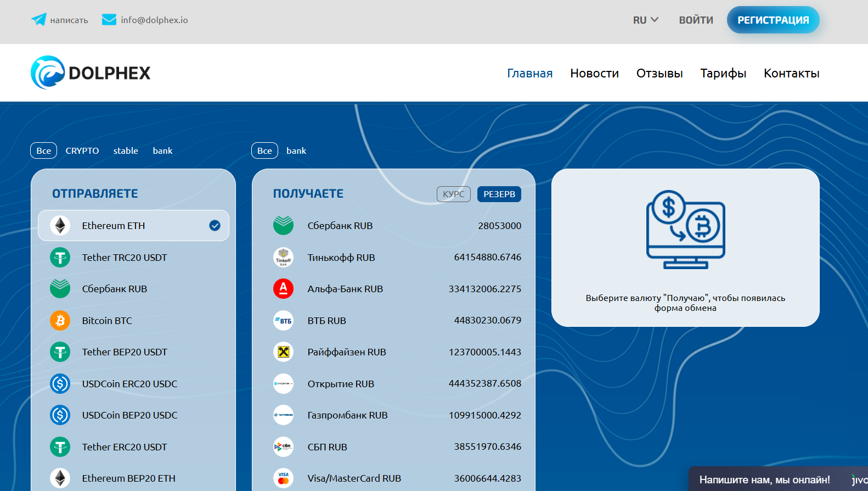Viewport: 868px width, 491px height.
Task: Click the Bitcoin BTC orange icon
Action: [x=60, y=321]
